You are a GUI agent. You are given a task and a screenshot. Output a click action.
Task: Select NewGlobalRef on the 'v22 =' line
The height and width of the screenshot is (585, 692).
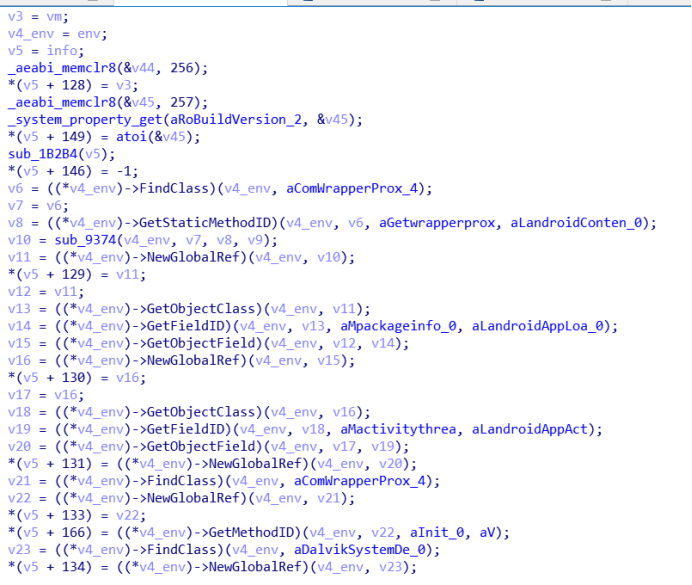tap(197, 498)
